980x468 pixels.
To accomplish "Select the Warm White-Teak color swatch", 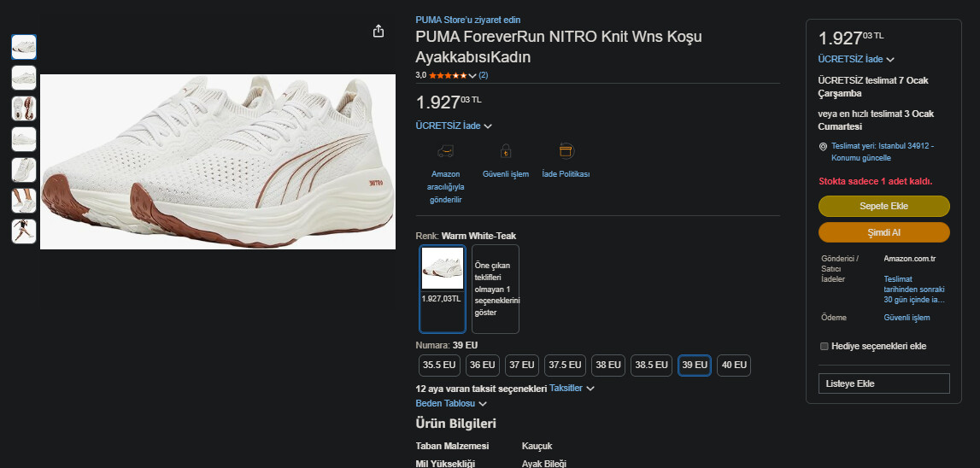I will tap(443, 289).
